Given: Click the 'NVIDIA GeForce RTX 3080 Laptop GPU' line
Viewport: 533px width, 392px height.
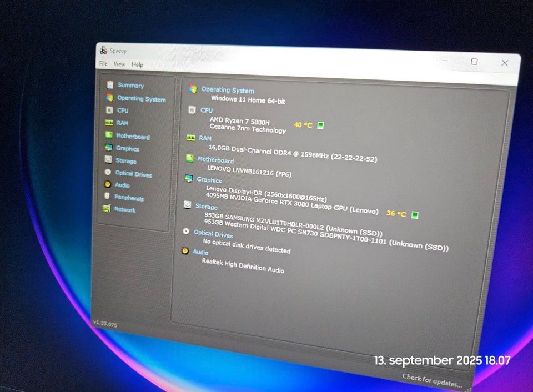Looking at the screenshot, I should pyautogui.click(x=292, y=203).
